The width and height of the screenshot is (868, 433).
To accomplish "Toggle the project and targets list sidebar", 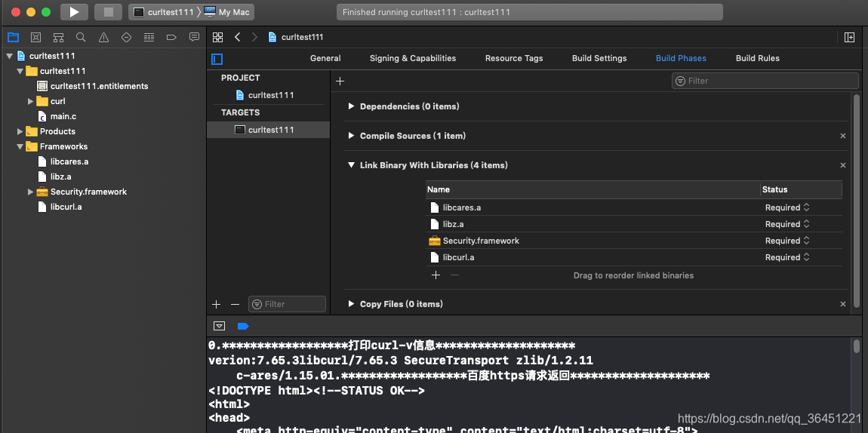I will pos(217,59).
